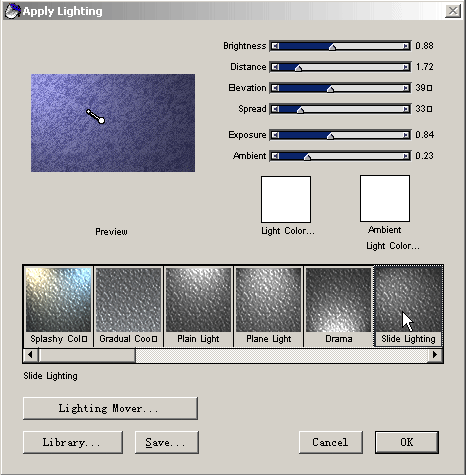
Task: Click the Distance slider right arrow
Action: [406, 67]
